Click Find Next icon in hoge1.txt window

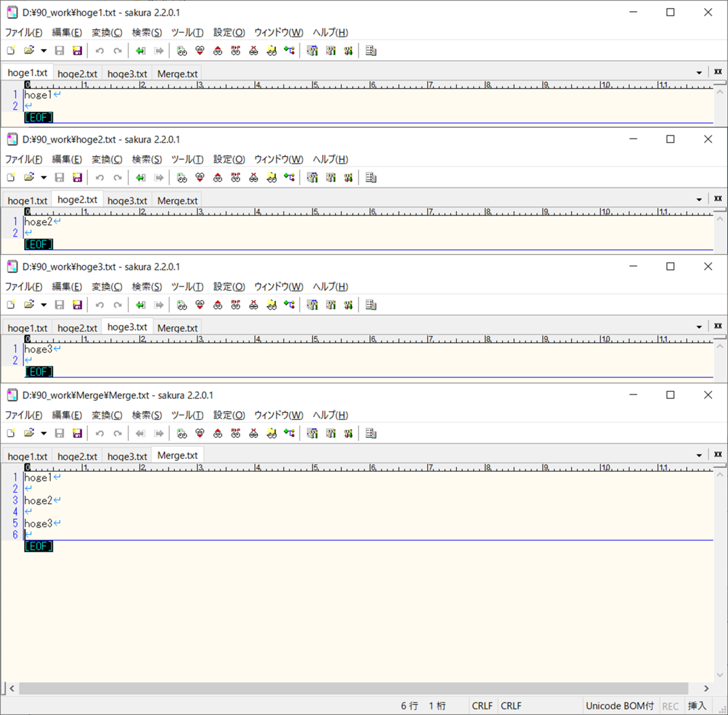click(x=200, y=51)
